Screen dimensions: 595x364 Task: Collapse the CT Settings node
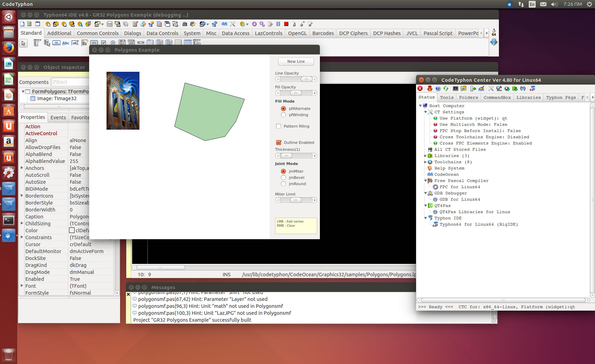pos(425,112)
